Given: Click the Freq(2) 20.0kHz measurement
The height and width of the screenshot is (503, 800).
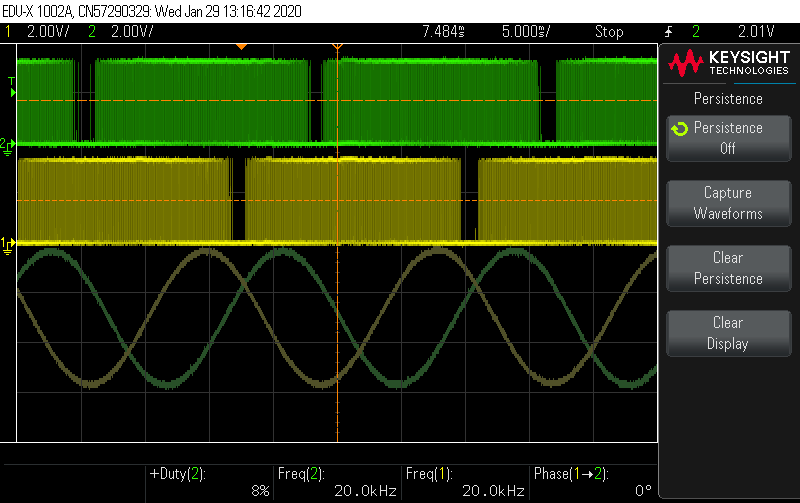Looking at the screenshot, I should tap(337, 482).
